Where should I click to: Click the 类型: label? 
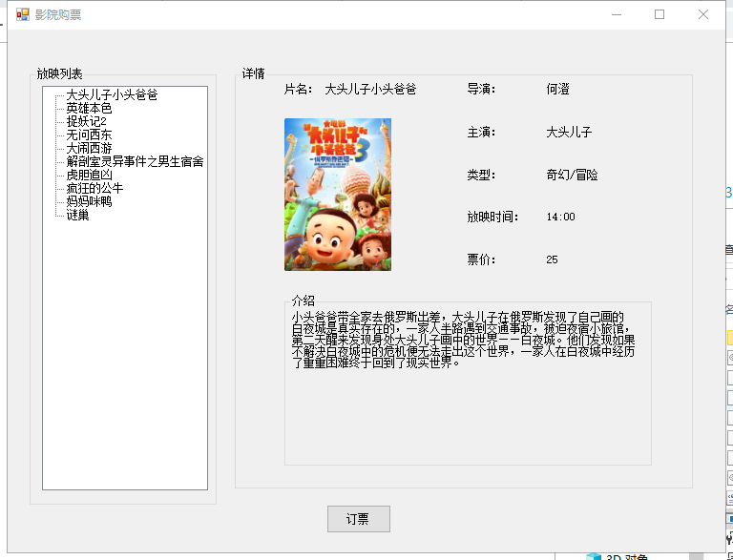pyautogui.click(x=481, y=176)
